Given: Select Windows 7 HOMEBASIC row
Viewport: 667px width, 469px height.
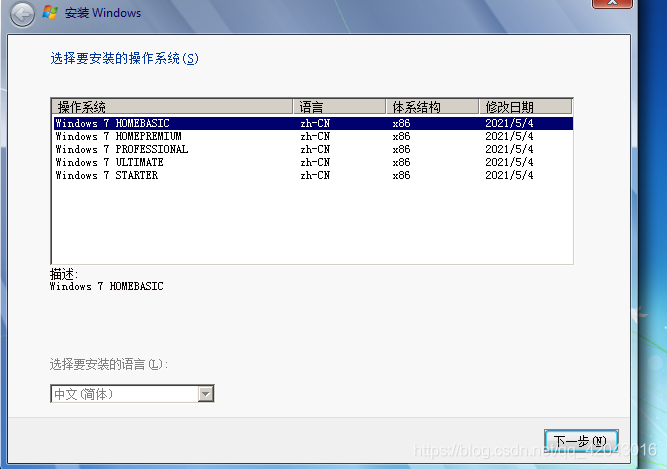Looking at the screenshot, I should point(313,123).
